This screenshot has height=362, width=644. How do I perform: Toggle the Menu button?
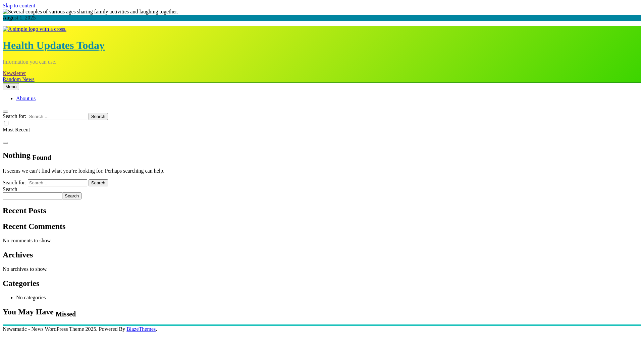click(x=11, y=86)
